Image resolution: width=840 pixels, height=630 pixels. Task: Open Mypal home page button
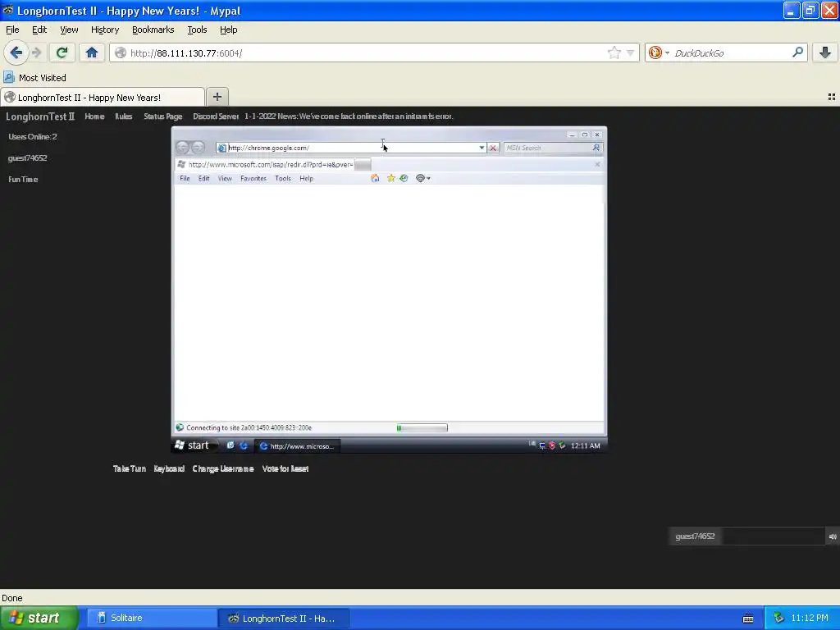[92, 52]
